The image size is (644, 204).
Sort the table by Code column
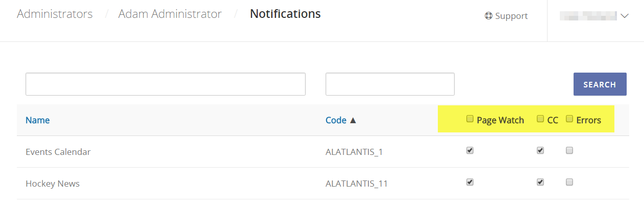pyautogui.click(x=336, y=120)
